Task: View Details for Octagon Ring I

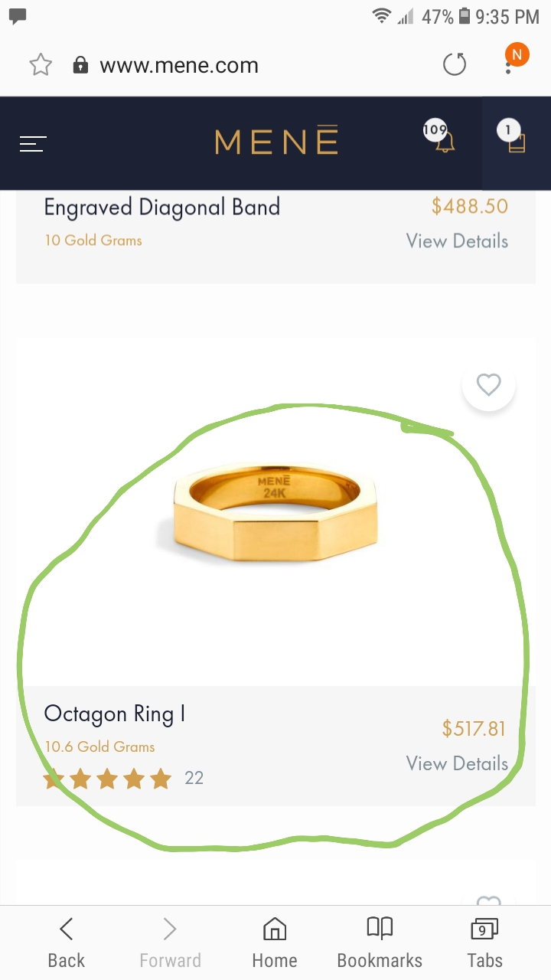Action: 457,763
